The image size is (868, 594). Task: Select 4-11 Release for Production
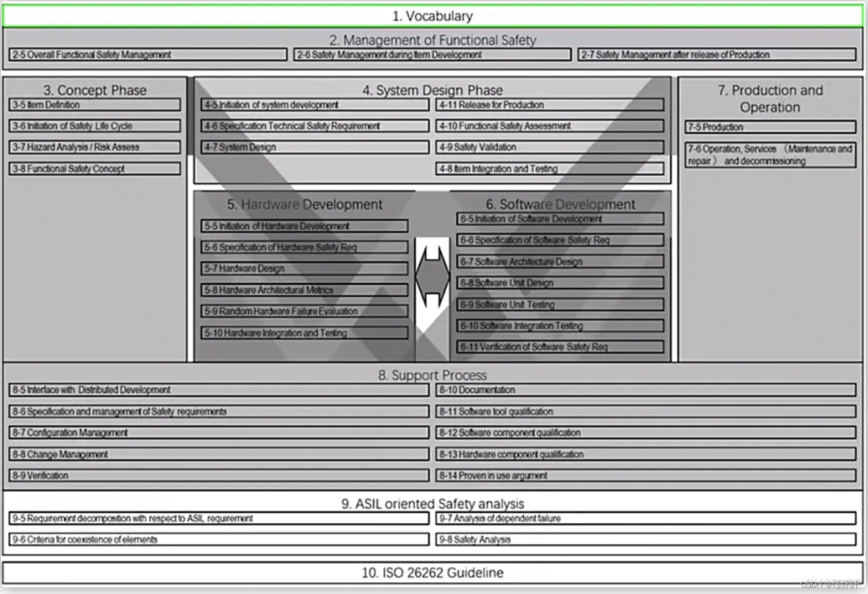(x=550, y=105)
